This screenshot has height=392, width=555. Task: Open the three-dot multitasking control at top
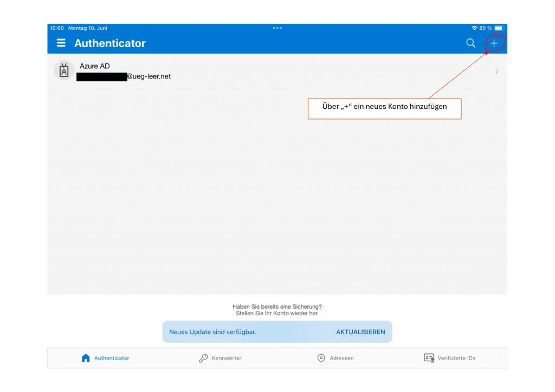[x=277, y=28]
